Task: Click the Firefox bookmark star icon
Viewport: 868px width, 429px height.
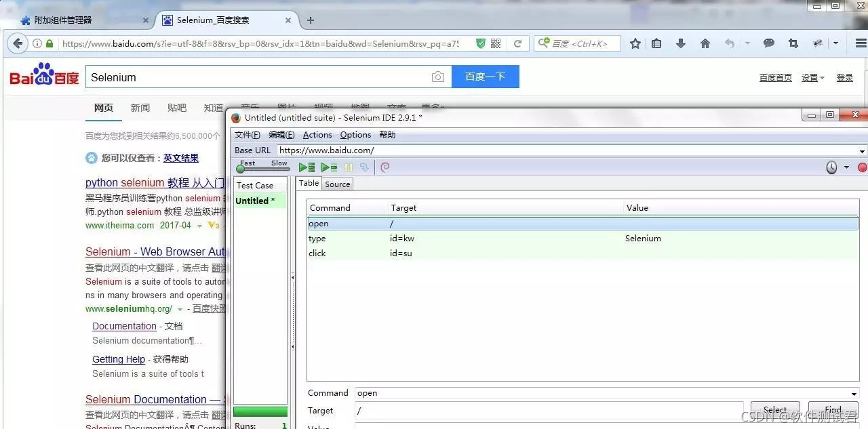Action: (x=635, y=43)
